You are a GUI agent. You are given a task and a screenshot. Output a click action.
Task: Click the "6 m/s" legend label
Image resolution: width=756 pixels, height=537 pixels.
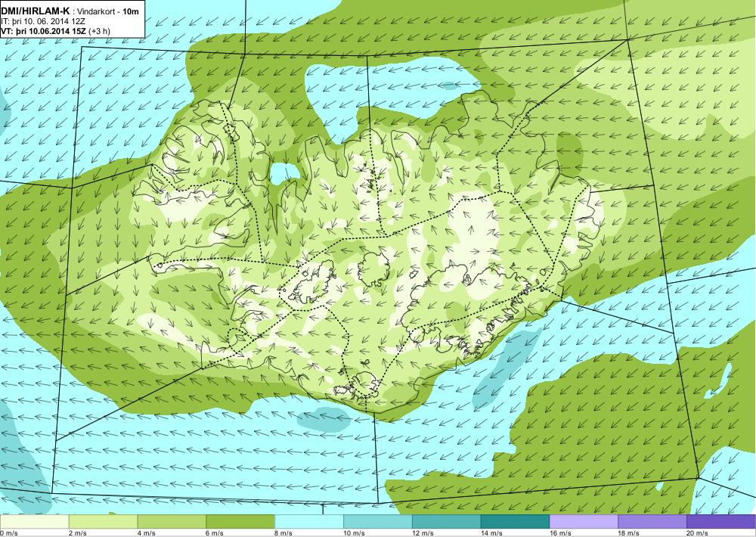(x=215, y=533)
